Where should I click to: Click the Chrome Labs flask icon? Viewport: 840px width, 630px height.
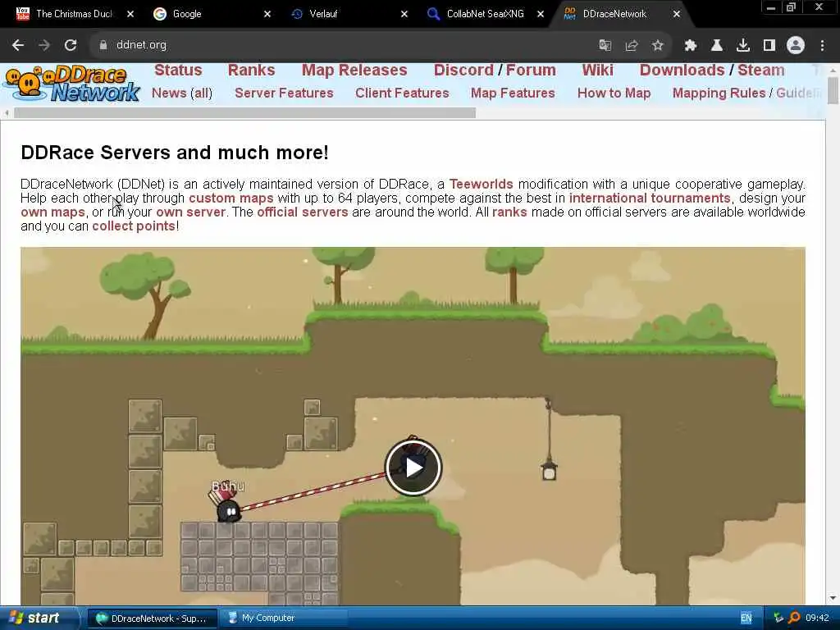point(717,46)
